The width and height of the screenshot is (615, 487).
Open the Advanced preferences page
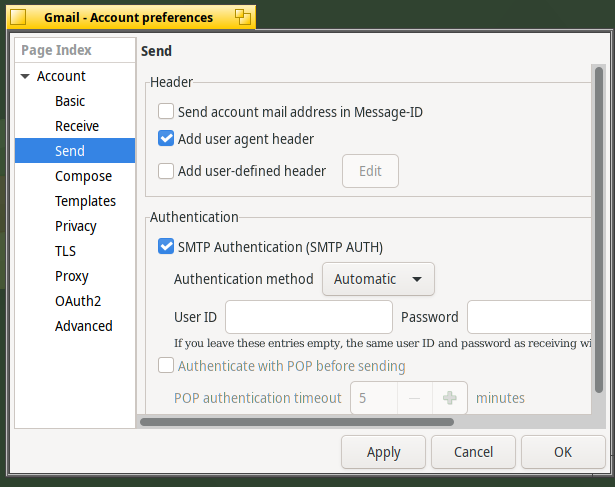pyautogui.click(x=84, y=326)
